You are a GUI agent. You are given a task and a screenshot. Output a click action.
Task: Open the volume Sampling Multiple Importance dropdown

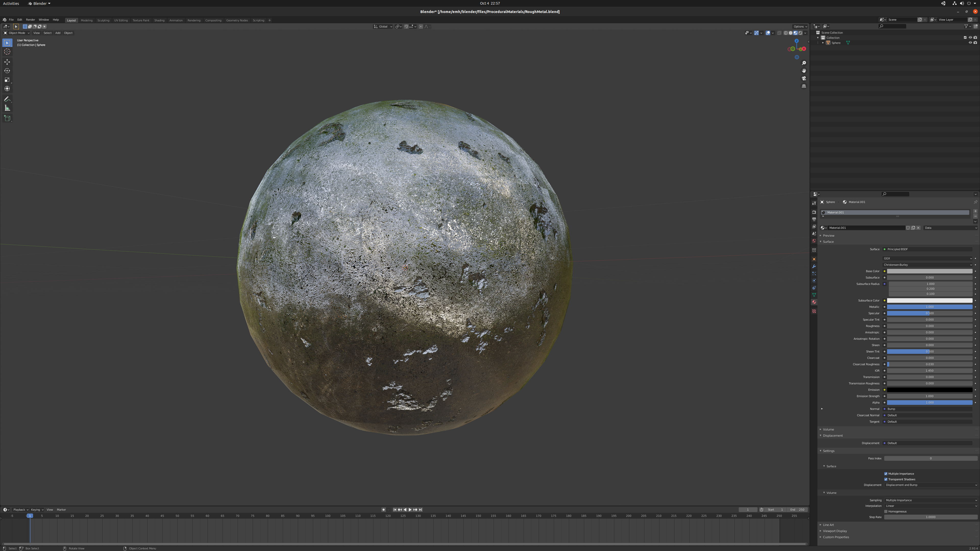click(930, 500)
